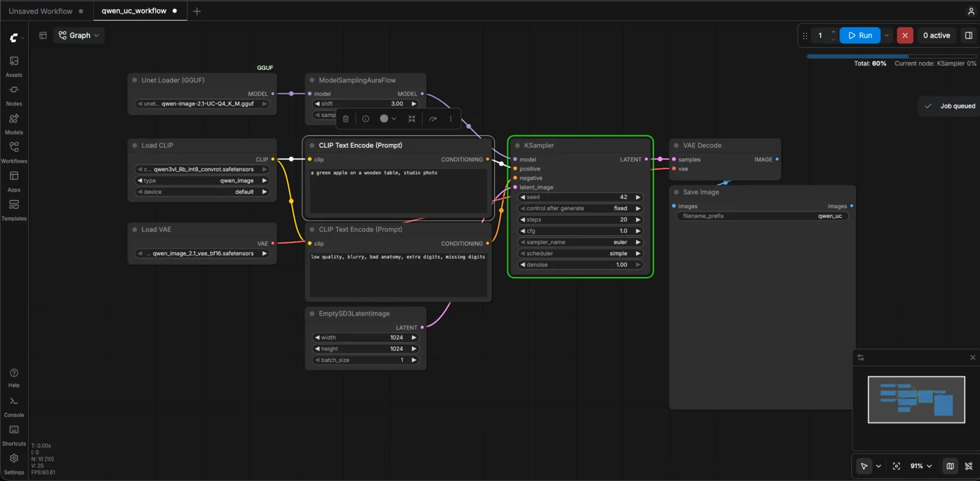Edit the negative prompt low quality text
Viewport: 980px width, 481px height.
[398, 275]
